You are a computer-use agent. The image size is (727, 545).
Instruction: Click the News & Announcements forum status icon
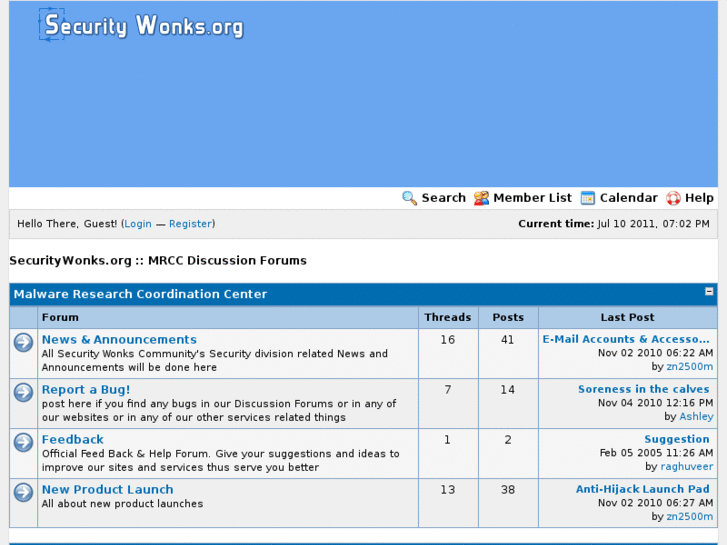[23, 343]
